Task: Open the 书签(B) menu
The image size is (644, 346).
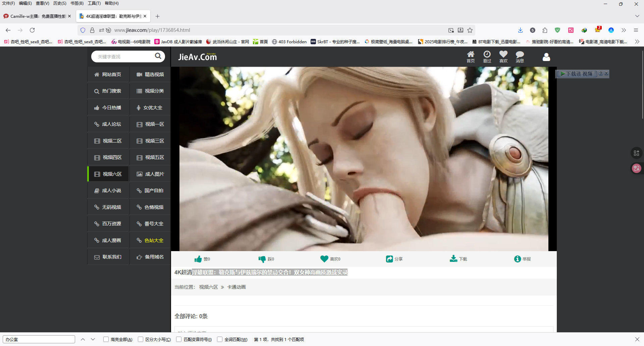Action: (x=77, y=3)
